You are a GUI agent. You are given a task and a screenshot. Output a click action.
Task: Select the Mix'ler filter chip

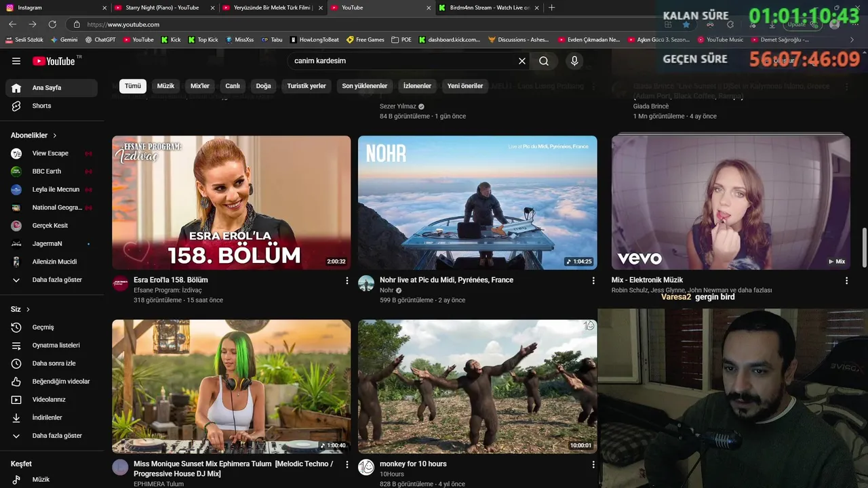tap(200, 86)
